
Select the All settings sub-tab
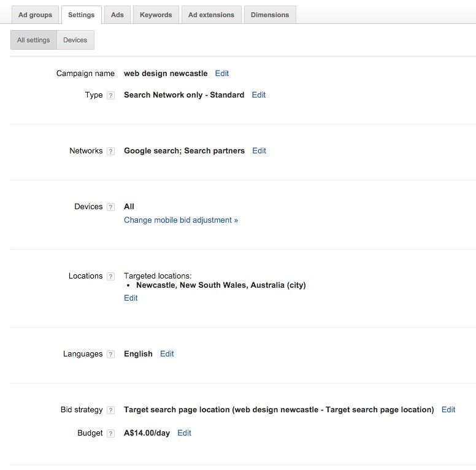tap(34, 40)
